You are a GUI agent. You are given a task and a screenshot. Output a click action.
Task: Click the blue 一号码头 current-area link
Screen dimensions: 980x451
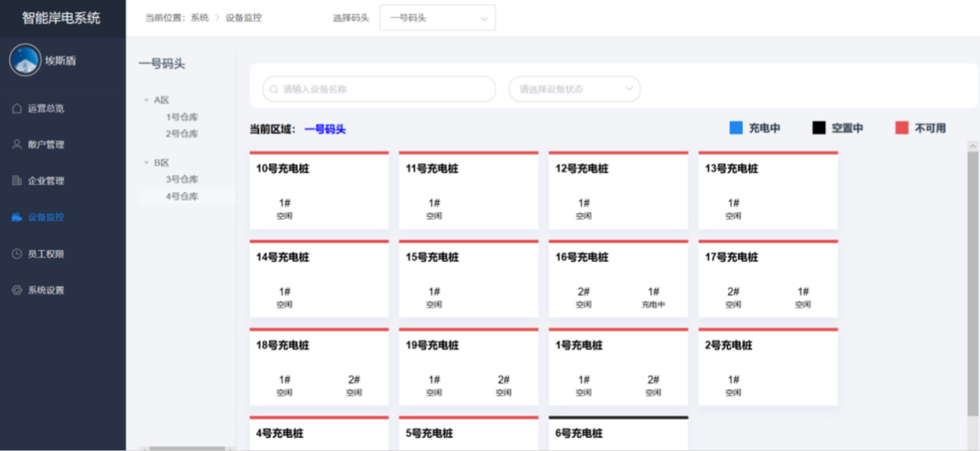325,130
